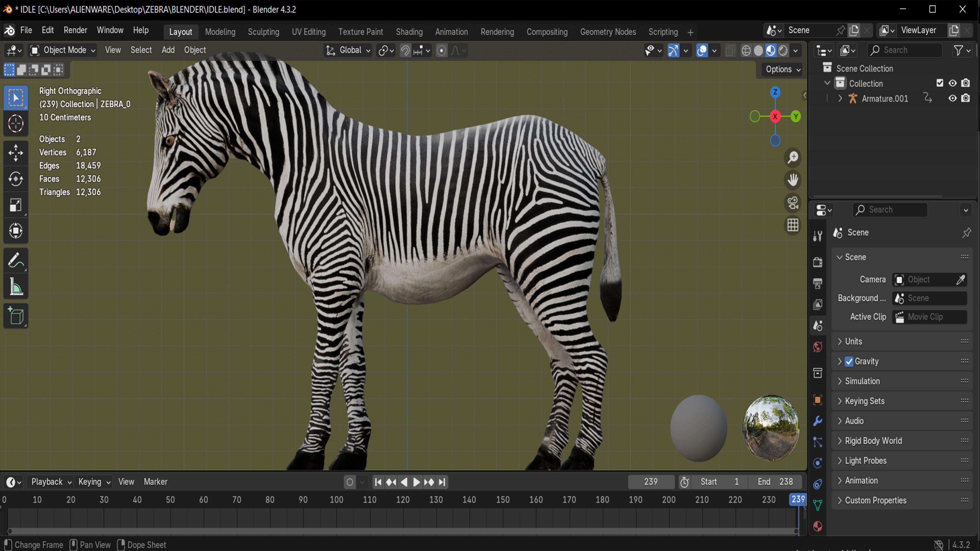Toggle auto keying record button
This screenshot has height=551, width=980.
tap(350, 482)
